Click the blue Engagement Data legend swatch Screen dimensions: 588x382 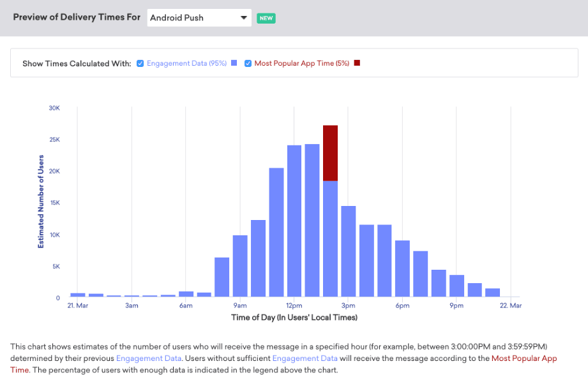234,63
